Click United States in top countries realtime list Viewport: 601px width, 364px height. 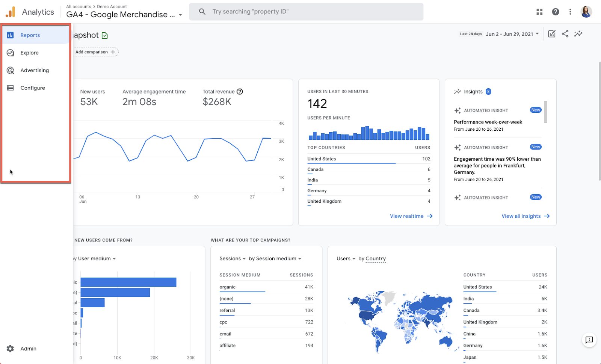tap(369, 159)
